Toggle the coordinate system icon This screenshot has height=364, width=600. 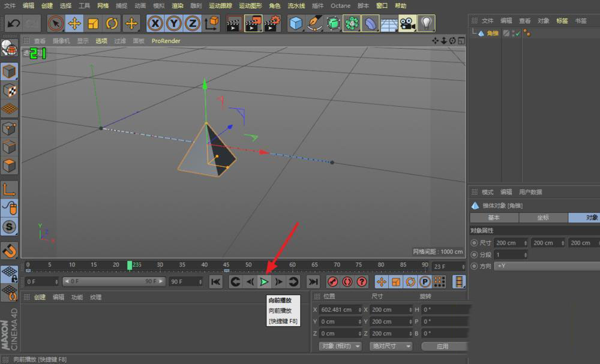point(211,24)
